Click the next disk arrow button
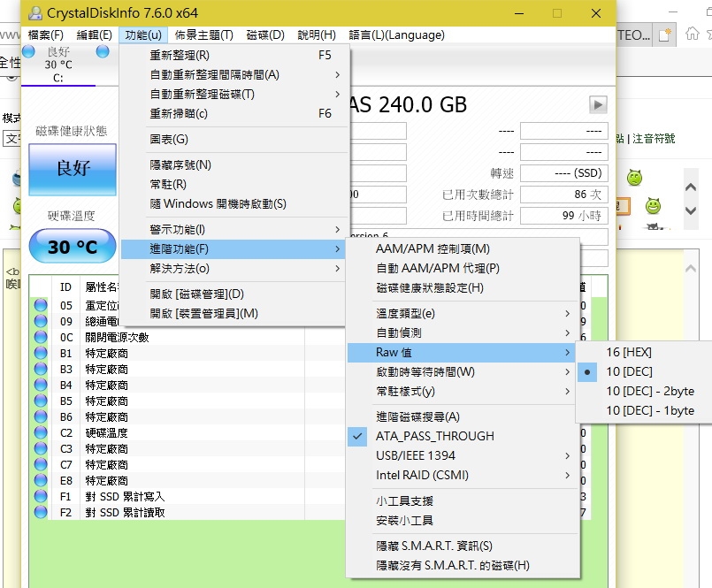 598,105
